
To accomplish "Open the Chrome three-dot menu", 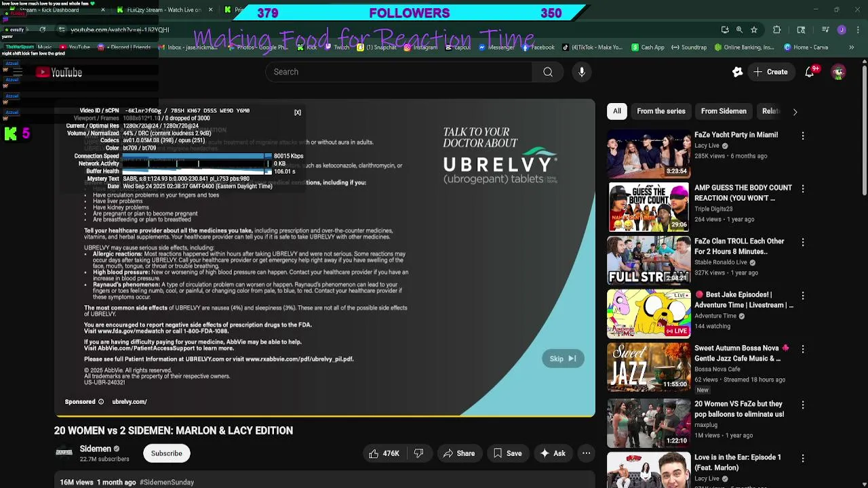I will 856,30.
